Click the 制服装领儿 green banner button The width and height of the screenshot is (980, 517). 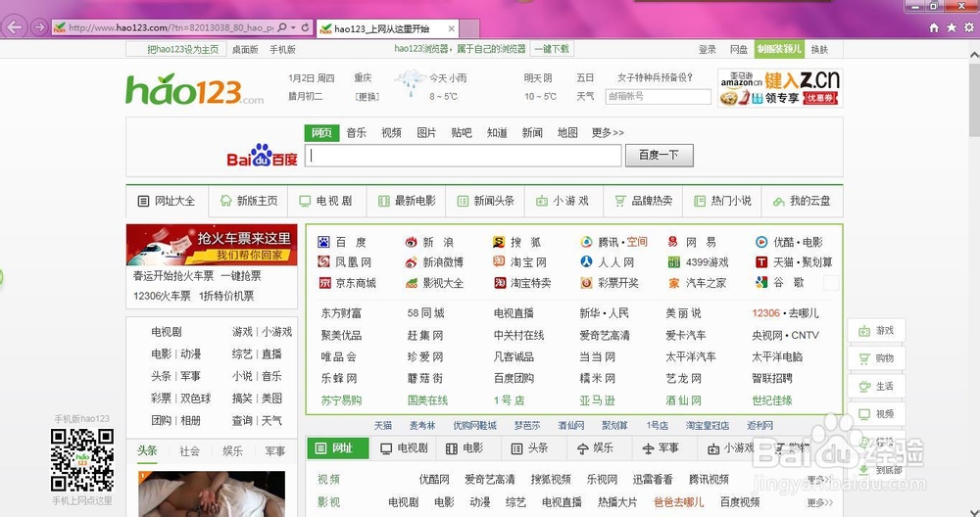tap(779, 49)
